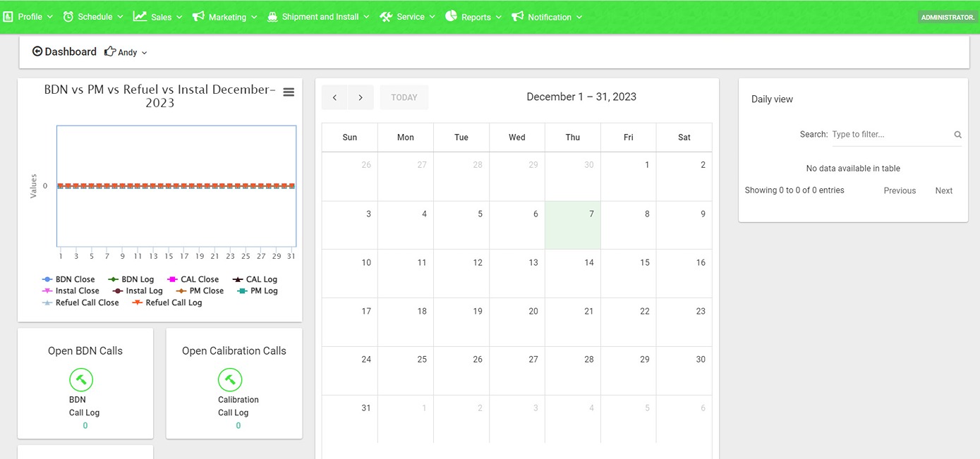Select the Notification megaphone icon
The image size is (980, 459).
pos(517,16)
